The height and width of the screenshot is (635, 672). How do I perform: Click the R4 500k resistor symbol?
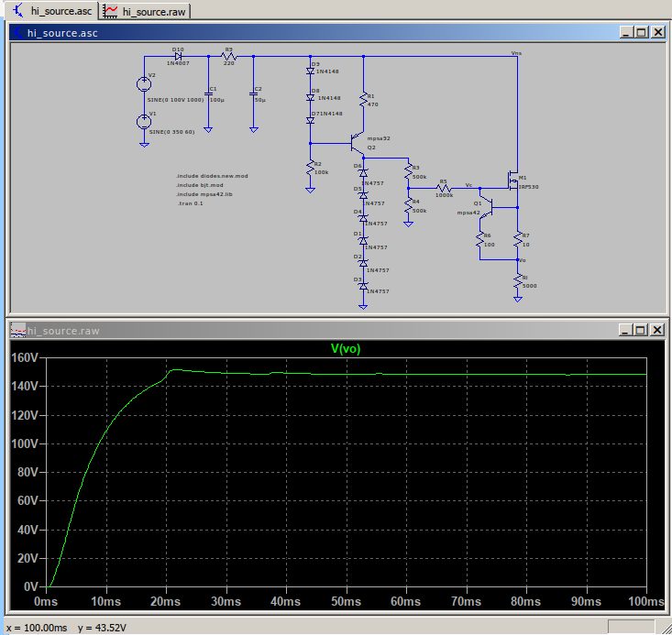[409, 205]
